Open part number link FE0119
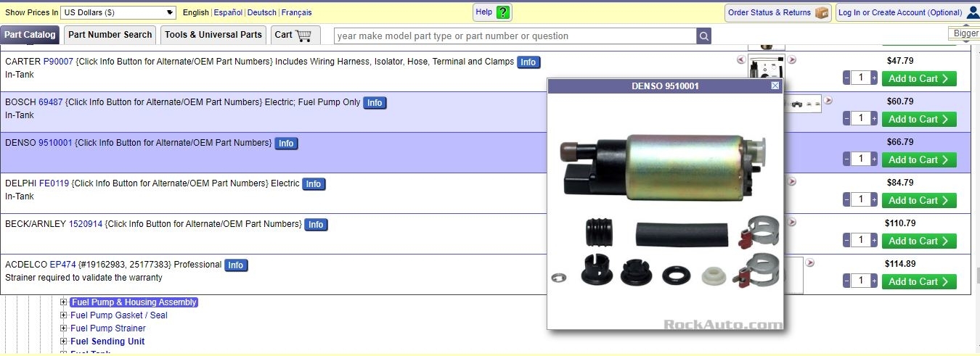This screenshot has height=356, width=980. (x=54, y=183)
